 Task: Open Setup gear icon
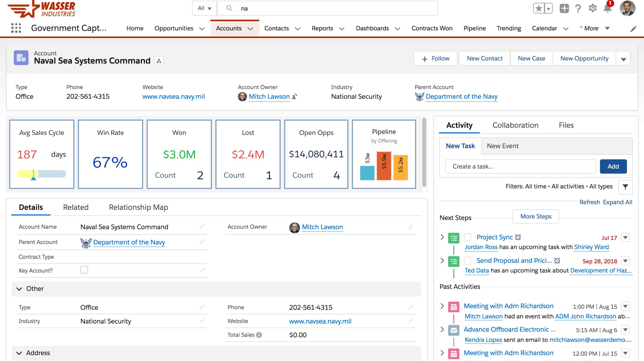(593, 9)
